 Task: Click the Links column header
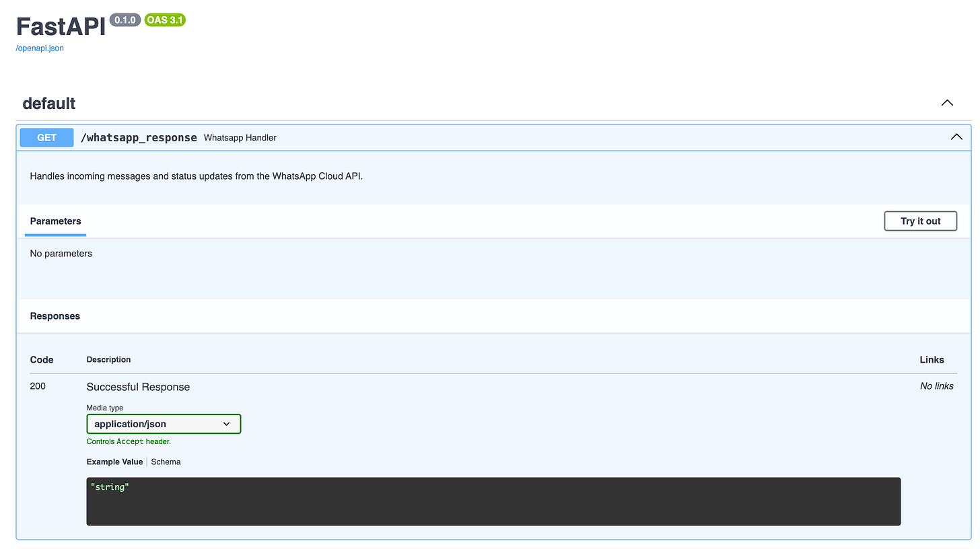[932, 359]
